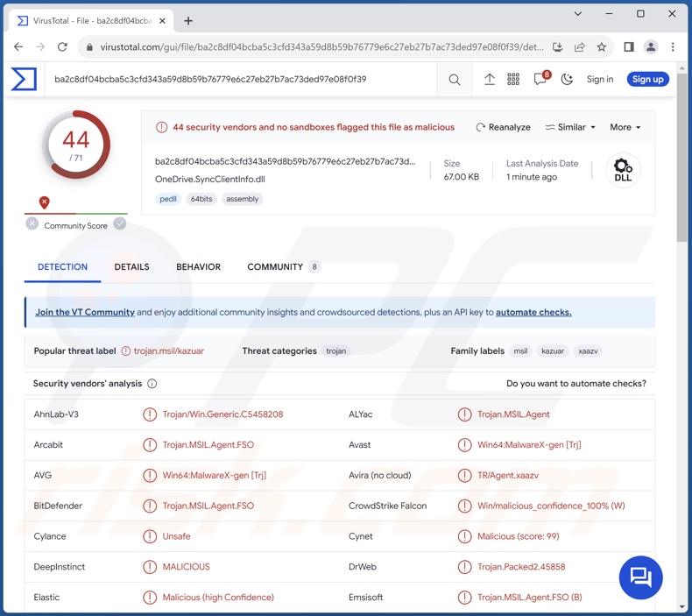Click the Reanalyze button

(x=503, y=127)
